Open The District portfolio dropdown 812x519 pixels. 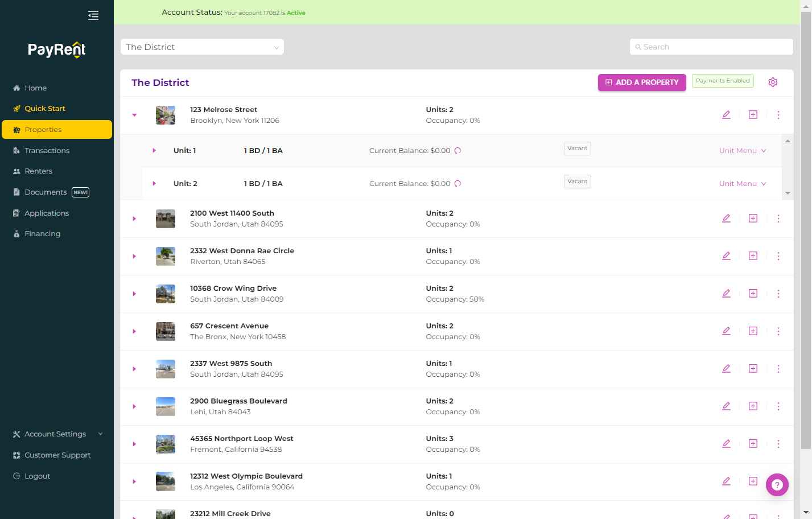[202, 47]
